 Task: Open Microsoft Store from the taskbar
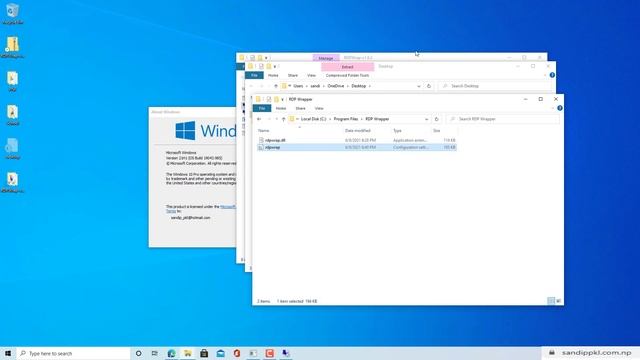pos(204,353)
